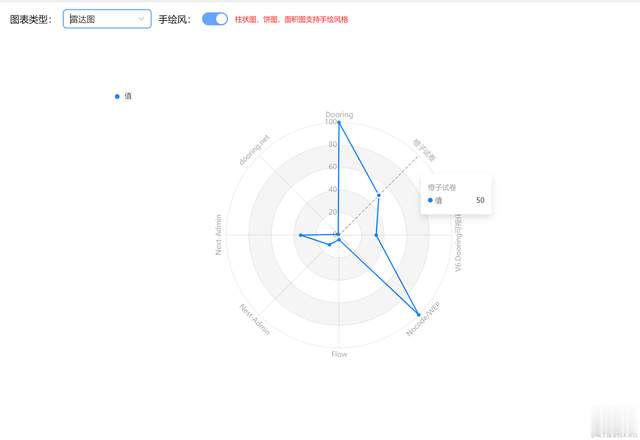
Task: Open the 图表类型 dropdown showing 雷达图
Action: coord(107,19)
